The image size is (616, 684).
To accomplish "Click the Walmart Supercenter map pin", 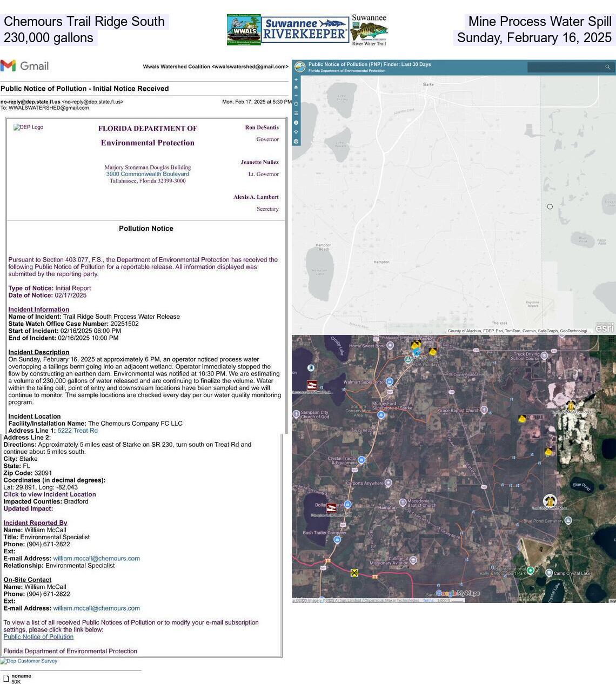I will [389, 381].
